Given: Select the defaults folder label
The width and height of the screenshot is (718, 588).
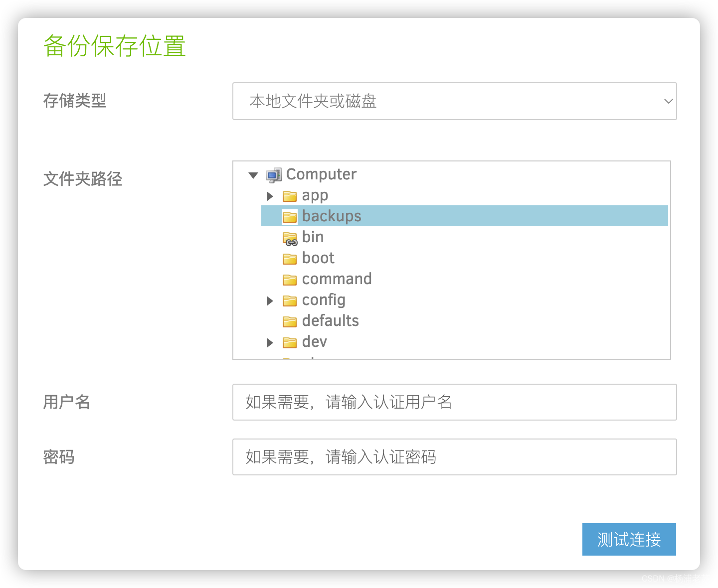Looking at the screenshot, I should coord(331,321).
